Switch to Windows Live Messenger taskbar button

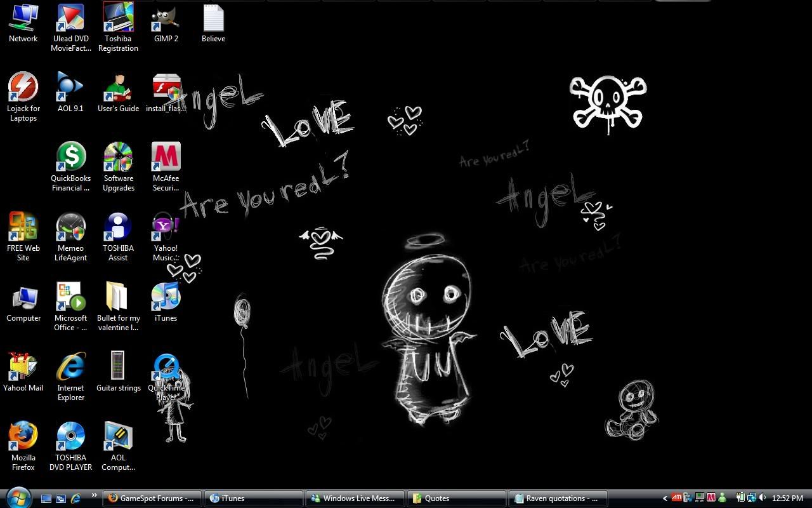pyautogui.click(x=355, y=498)
